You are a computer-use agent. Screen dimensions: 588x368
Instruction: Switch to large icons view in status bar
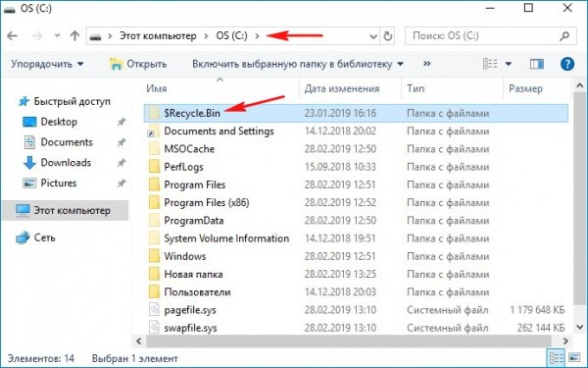(574, 357)
